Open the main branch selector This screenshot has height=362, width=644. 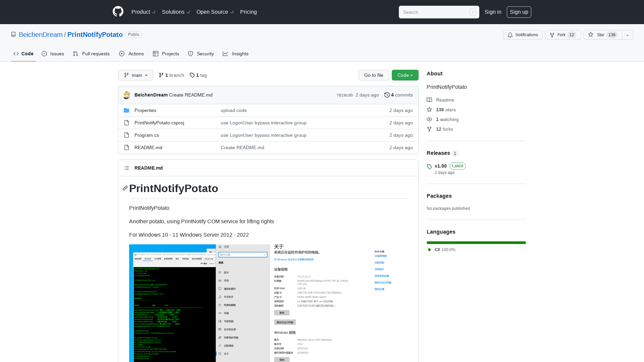[136, 75]
